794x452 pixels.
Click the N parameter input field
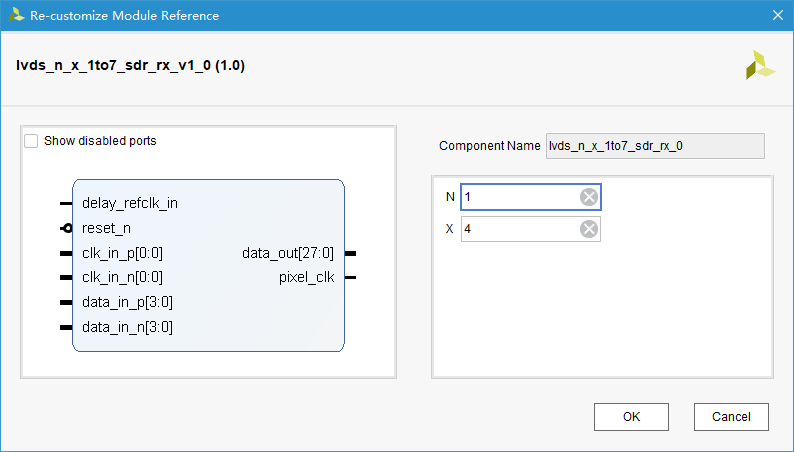click(x=520, y=197)
